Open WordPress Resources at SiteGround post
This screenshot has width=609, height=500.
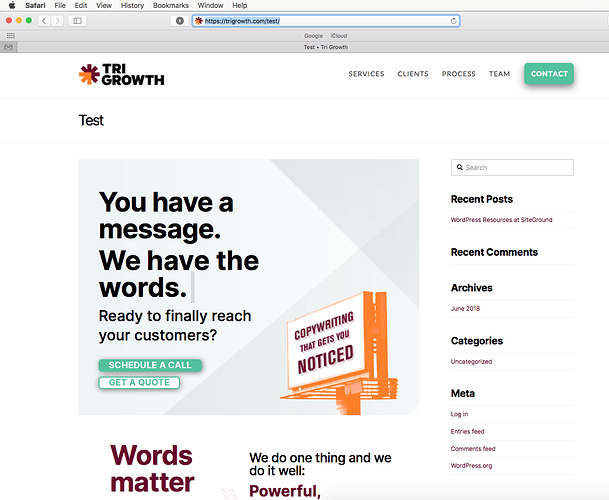point(501,220)
